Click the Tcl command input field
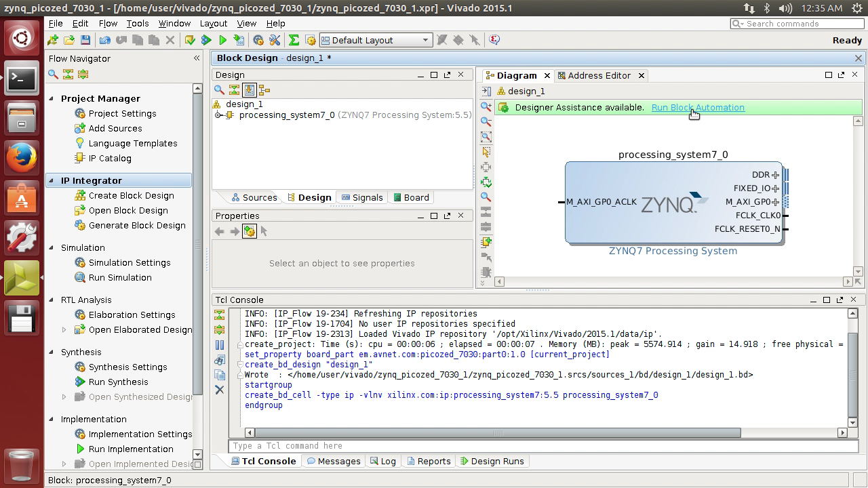 [542, 446]
